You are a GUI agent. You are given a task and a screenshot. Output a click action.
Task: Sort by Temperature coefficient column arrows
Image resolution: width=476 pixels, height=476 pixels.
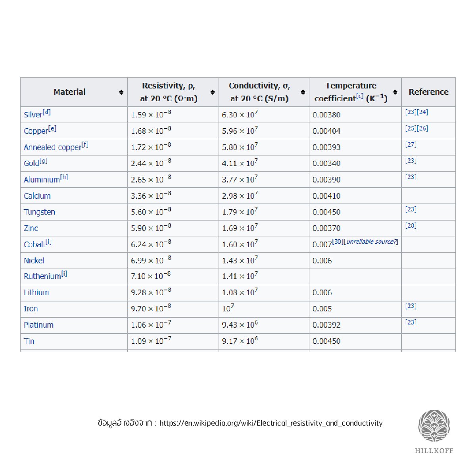pos(395,92)
